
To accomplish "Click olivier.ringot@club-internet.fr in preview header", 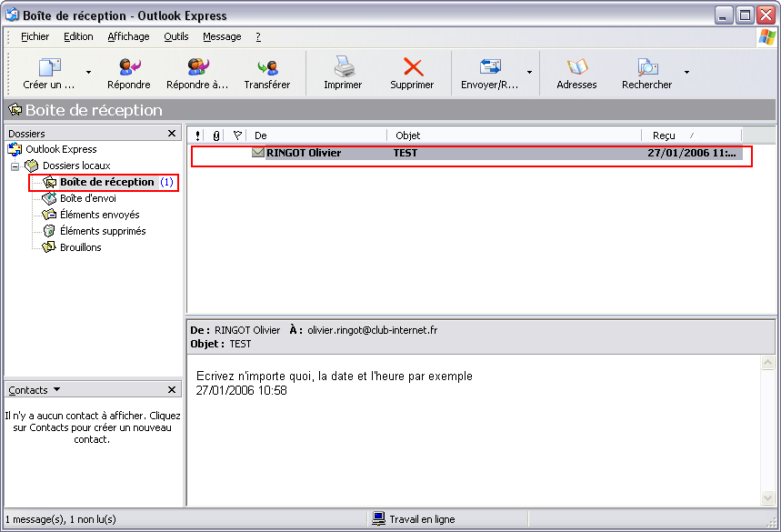I will point(373,330).
